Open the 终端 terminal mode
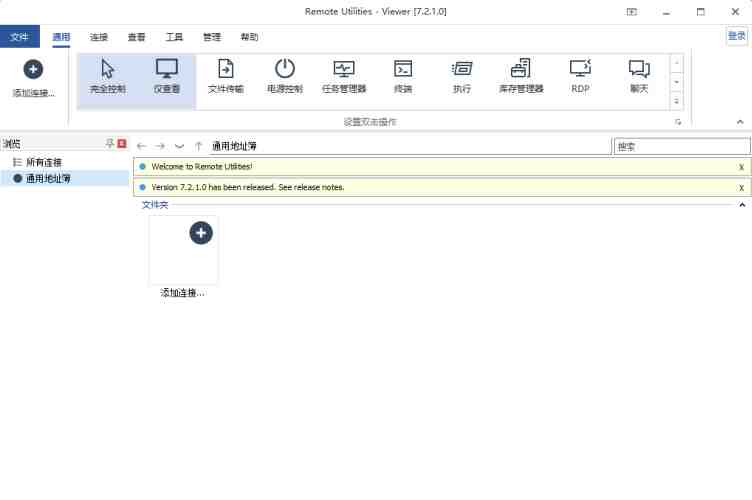Screen dimensions: 752x500 pyautogui.click(x=403, y=77)
